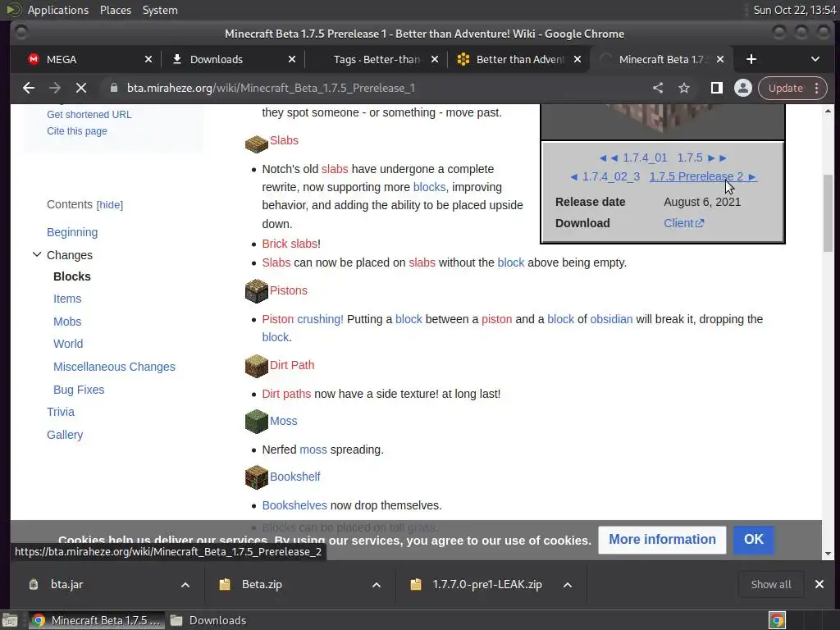Click the Slabs block icon
840x630 pixels.
coord(256,143)
